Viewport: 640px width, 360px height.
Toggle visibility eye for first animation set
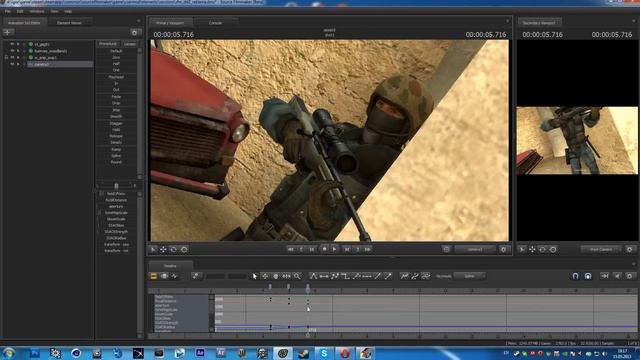pyautogui.click(x=12, y=44)
